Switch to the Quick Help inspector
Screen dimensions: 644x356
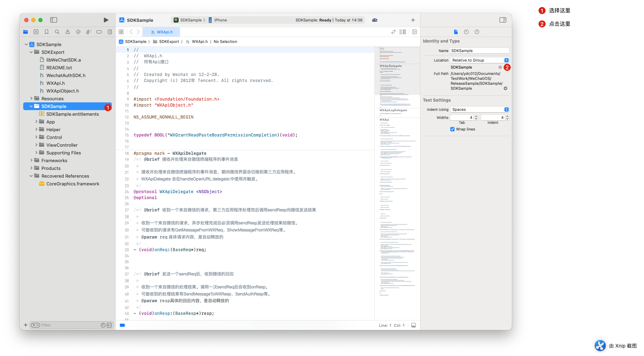click(x=477, y=32)
